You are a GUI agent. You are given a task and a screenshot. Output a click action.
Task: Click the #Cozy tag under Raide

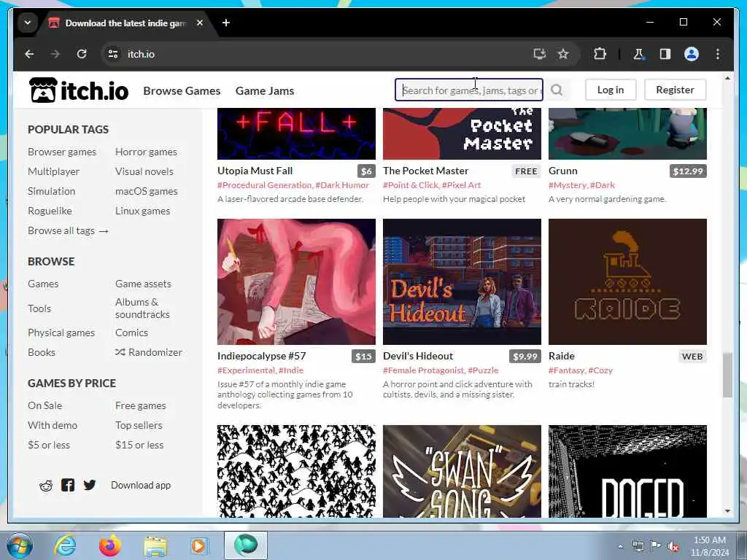(x=600, y=370)
